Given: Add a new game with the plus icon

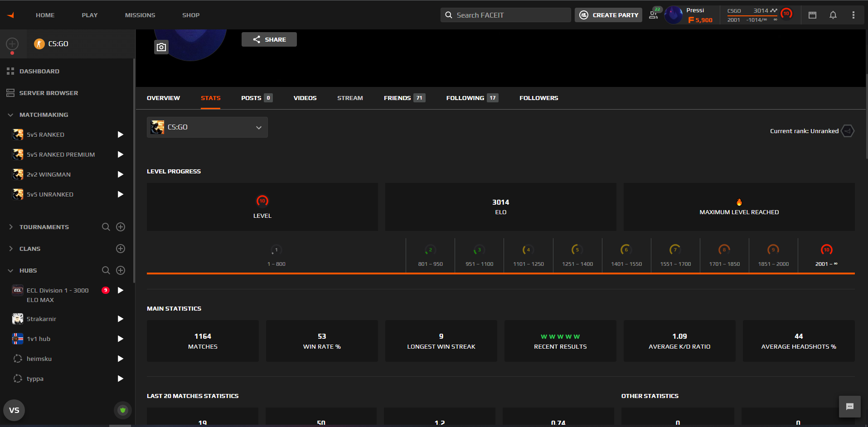Looking at the screenshot, I should [x=12, y=44].
